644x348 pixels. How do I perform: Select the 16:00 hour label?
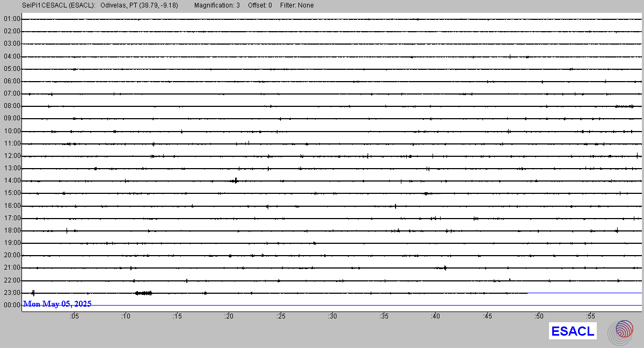(x=12, y=206)
